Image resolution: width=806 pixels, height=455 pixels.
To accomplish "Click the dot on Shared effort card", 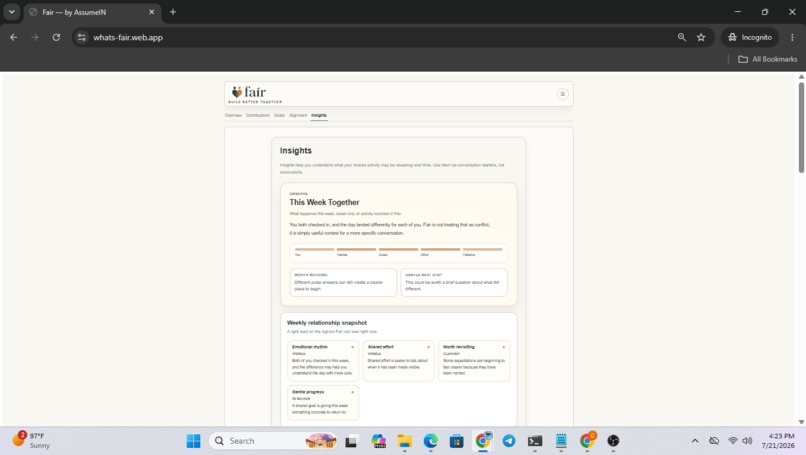I will click(428, 347).
